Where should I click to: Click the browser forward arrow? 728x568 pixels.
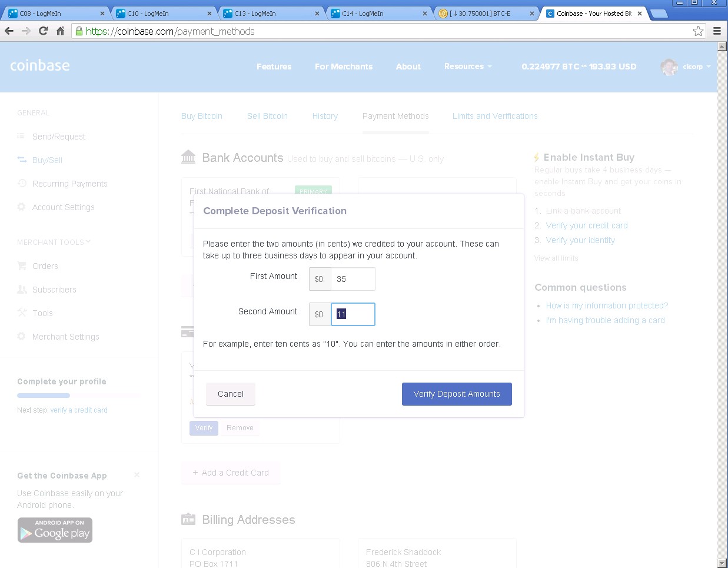click(x=26, y=31)
